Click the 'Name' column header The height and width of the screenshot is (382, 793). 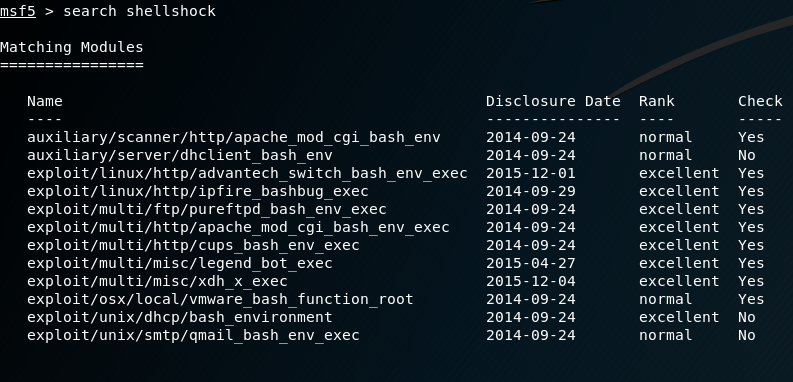click(45, 101)
